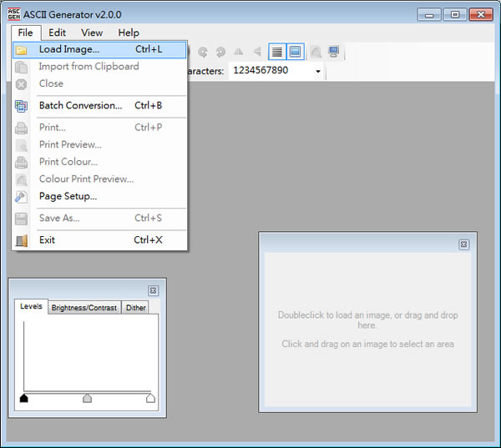The image size is (501, 448).
Task: Click the grey midpoint level handle
Action: click(x=87, y=398)
